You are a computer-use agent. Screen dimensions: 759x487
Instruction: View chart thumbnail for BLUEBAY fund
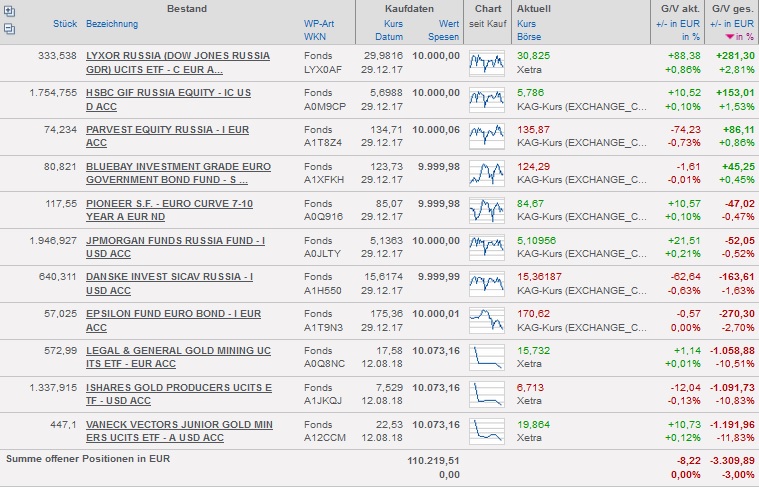tap(486, 173)
